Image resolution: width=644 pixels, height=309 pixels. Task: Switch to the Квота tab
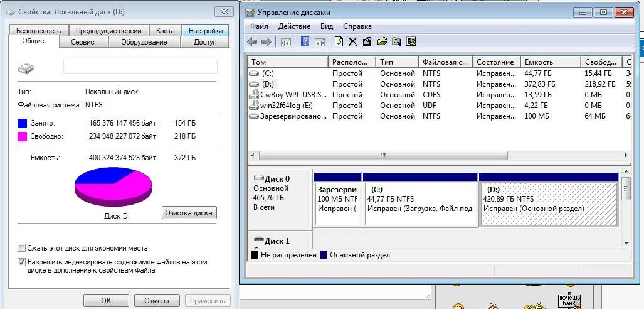pos(165,31)
